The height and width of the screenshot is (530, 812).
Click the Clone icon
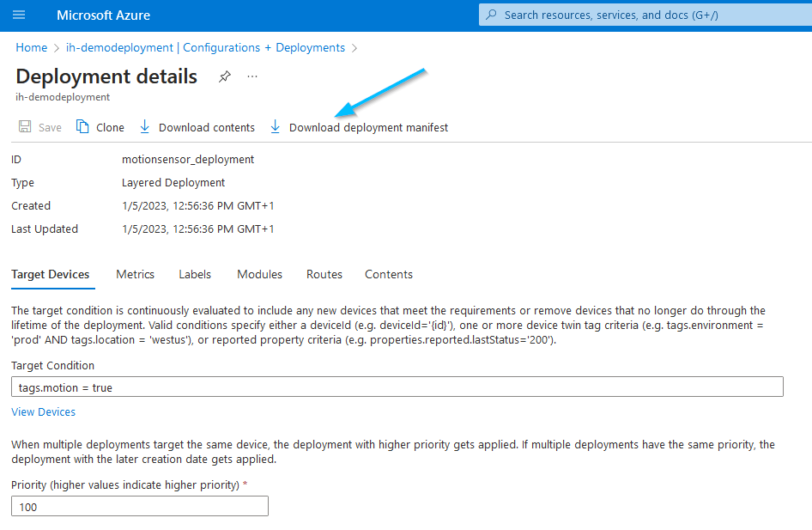coord(83,127)
